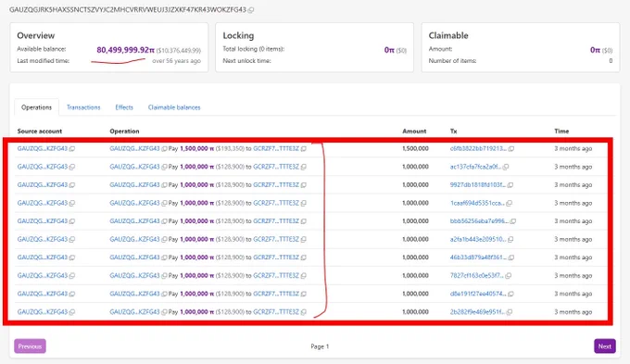Copy tx hash bbb56256eba7e996
This screenshot has height=364, width=630.
coord(512,221)
